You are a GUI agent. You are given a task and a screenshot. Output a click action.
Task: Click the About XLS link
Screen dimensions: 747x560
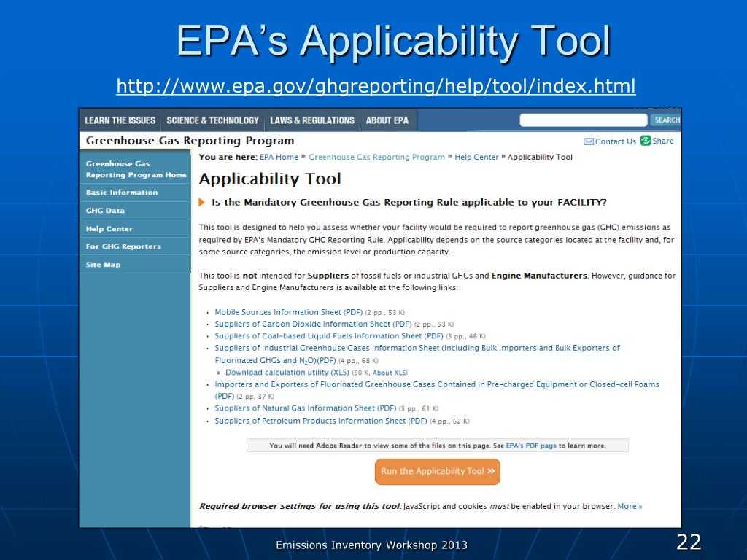click(x=390, y=373)
